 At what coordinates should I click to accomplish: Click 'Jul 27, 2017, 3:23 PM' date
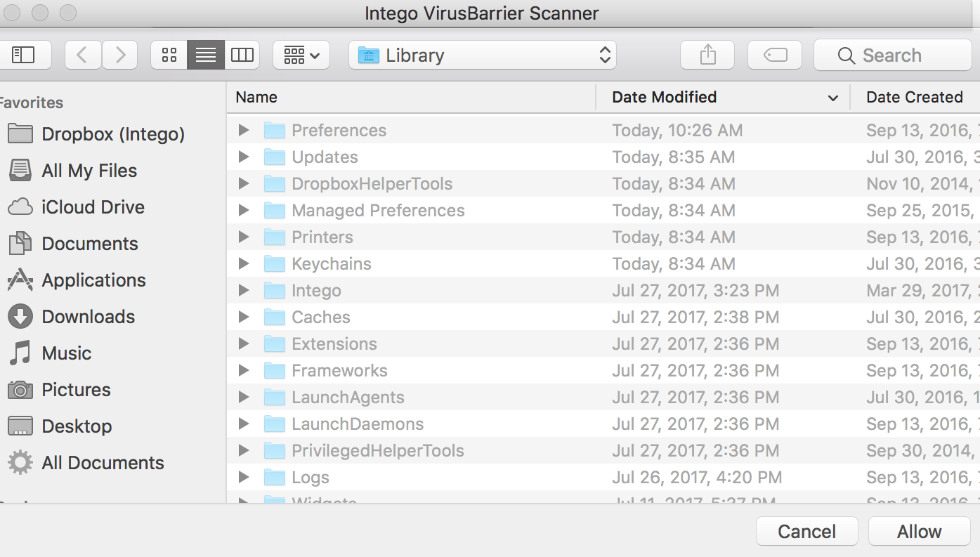[x=695, y=290]
